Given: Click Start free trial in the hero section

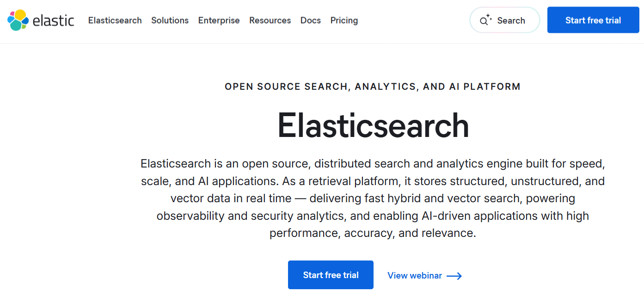Looking at the screenshot, I should click(x=331, y=274).
